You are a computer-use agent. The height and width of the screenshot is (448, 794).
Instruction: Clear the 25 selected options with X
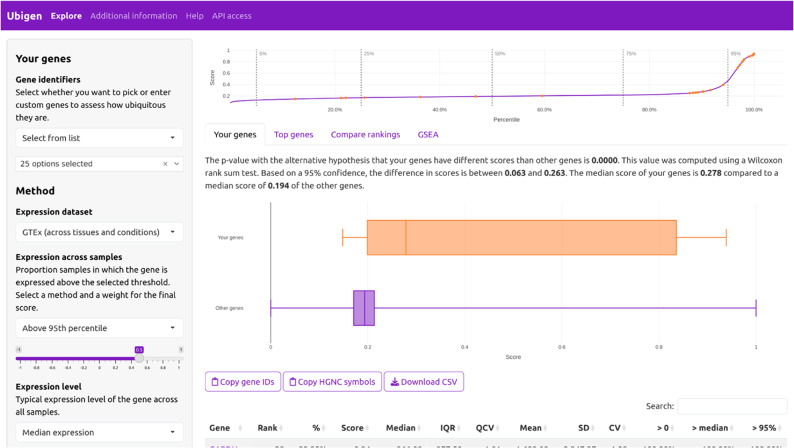(x=165, y=164)
